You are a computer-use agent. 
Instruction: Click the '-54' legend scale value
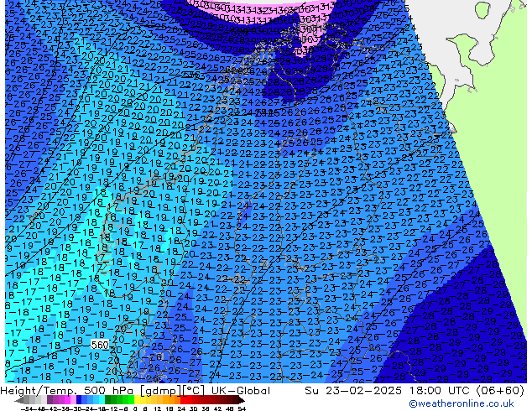[27, 409]
